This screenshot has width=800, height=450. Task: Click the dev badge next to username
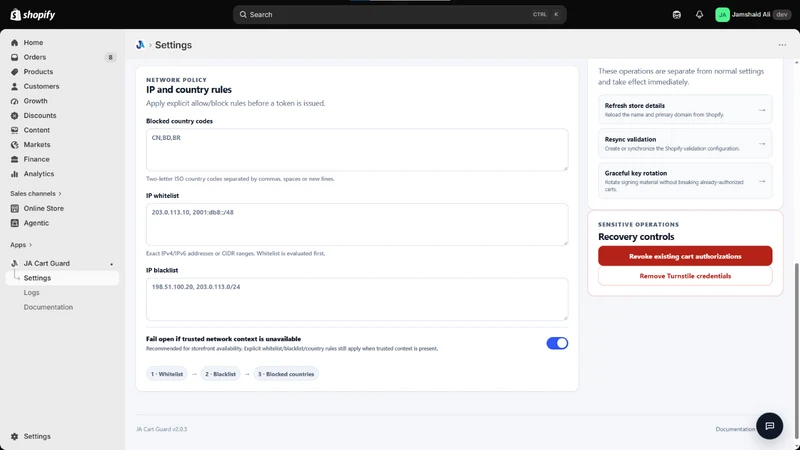[782, 15]
